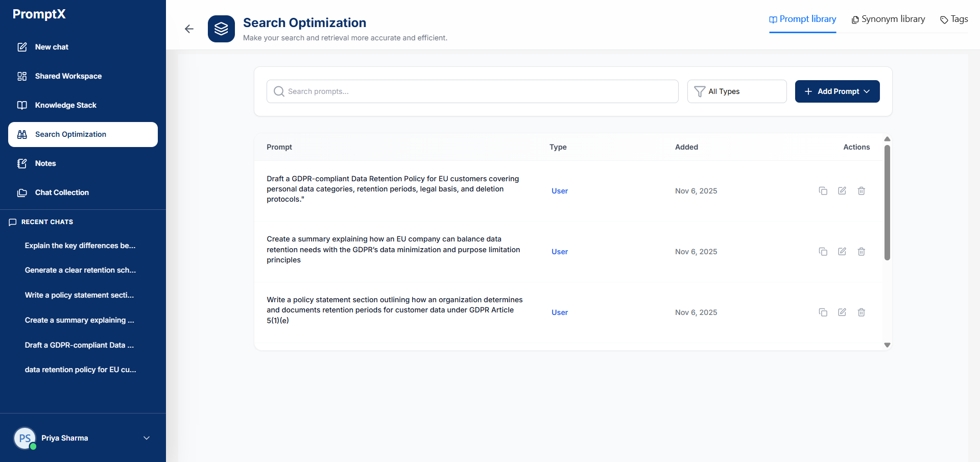Open the All Types filter dropdown

pos(736,91)
